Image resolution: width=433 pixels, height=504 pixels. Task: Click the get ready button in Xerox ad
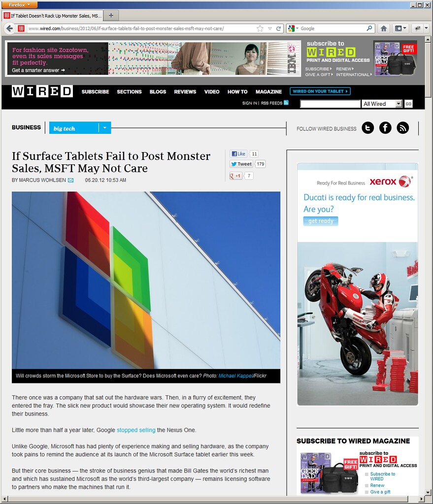tap(320, 221)
